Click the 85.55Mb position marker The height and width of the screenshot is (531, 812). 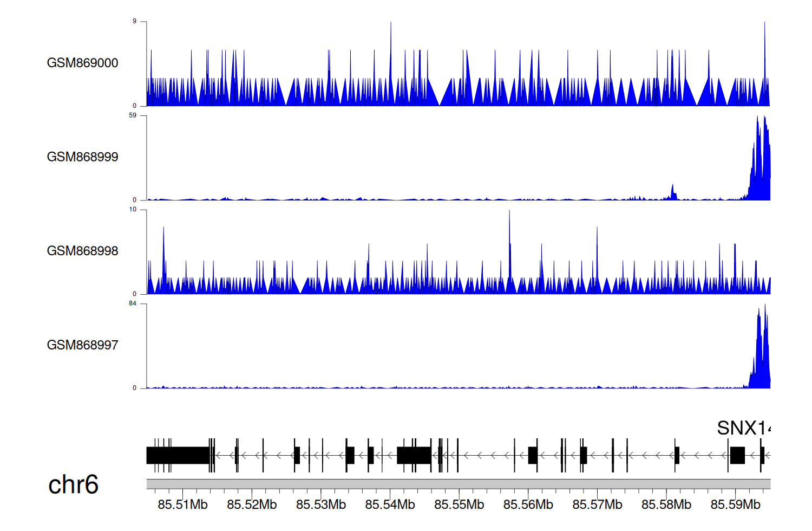459,504
